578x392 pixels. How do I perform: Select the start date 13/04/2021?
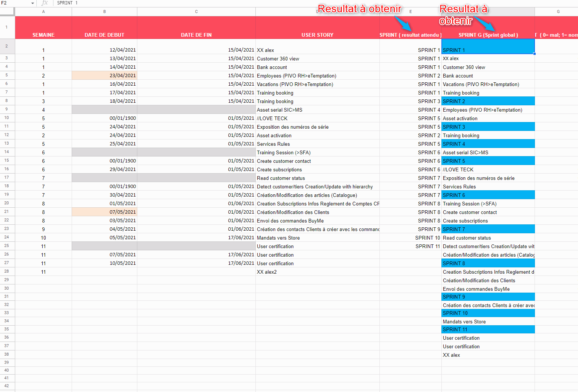tap(104, 58)
